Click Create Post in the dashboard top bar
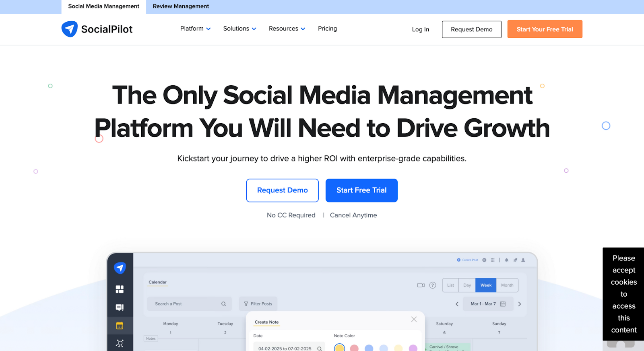 click(x=467, y=260)
